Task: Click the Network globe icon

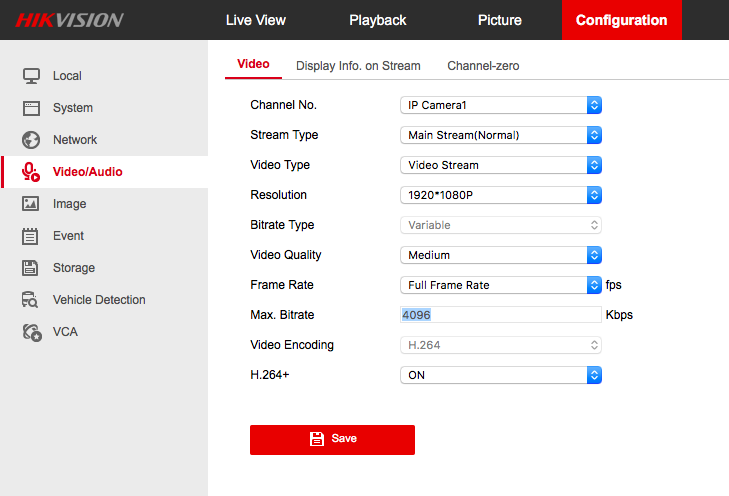Action: click(31, 140)
